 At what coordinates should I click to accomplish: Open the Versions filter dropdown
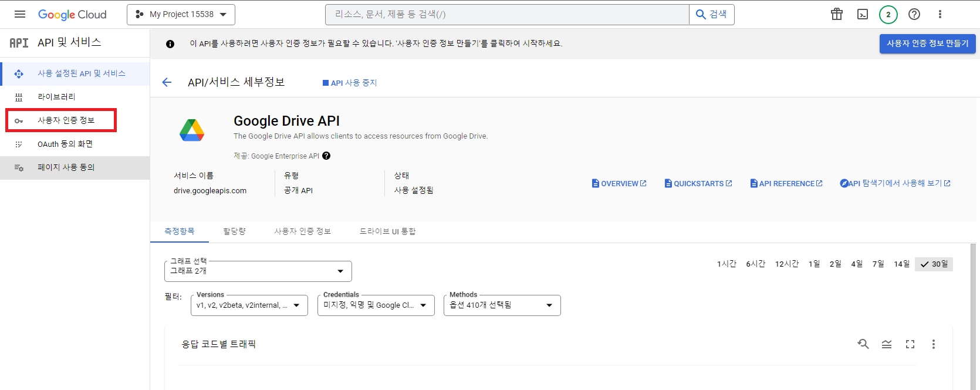click(249, 305)
